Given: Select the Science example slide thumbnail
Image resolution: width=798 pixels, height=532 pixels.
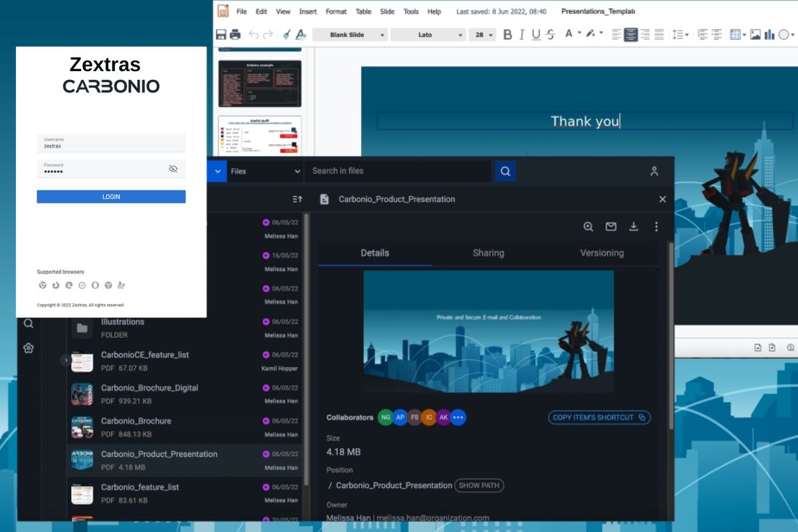Looking at the screenshot, I should click(259, 83).
